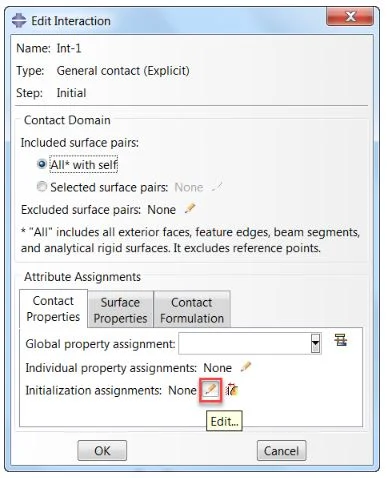
Task: Switch to the Contact Properties tab
Action: point(53,309)
